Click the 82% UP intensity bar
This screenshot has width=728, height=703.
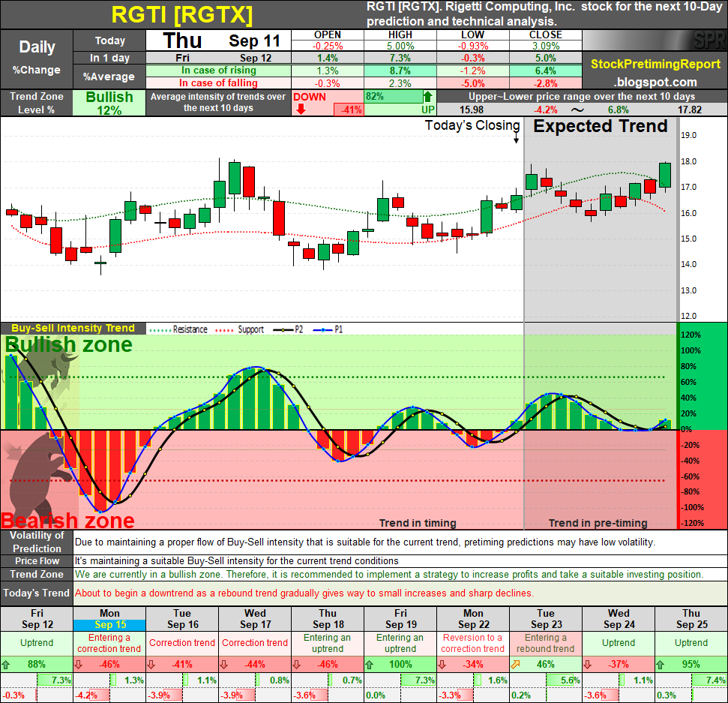coord(394,97)
